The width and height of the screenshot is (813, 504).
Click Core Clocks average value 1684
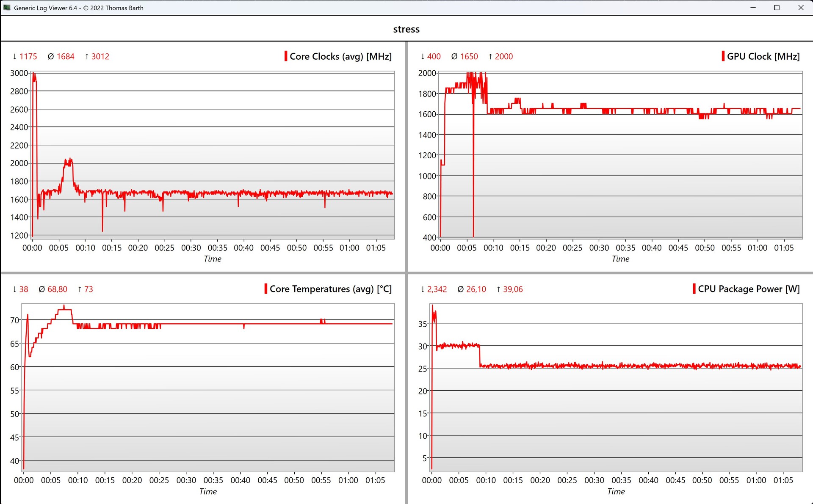65,57
